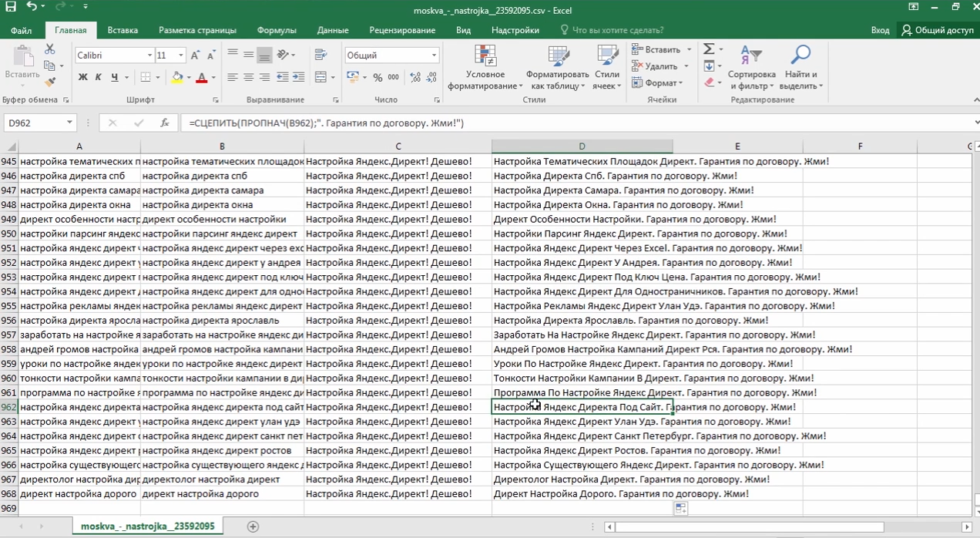Open the fill color dropdown arrow

(189, 78)
